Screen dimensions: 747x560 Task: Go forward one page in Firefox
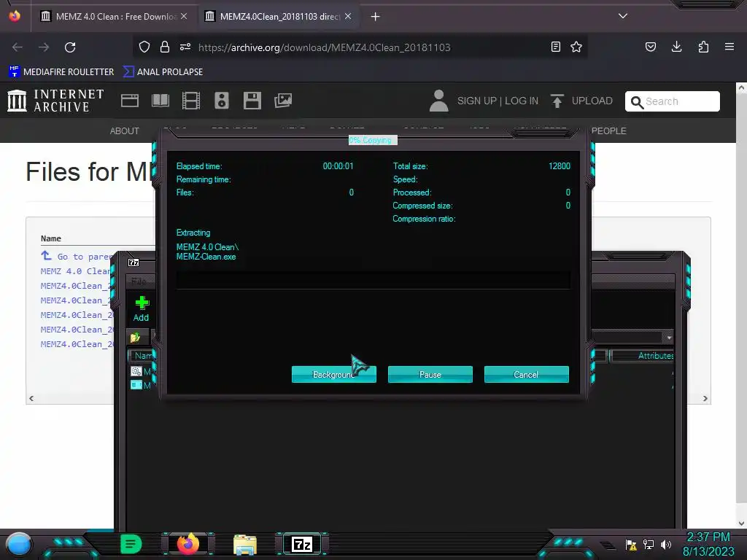(44, 47)
